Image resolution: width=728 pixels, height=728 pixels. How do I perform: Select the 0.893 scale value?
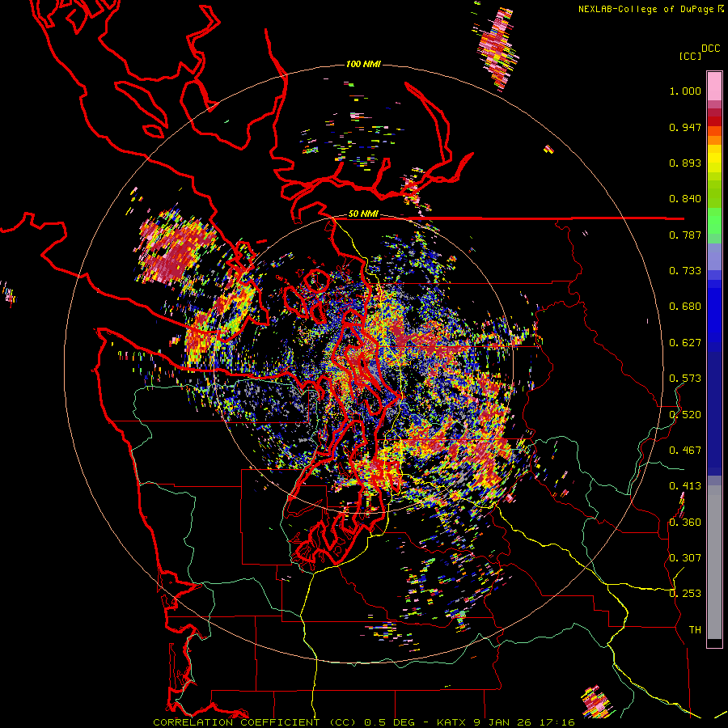click(x=685, y=163)
